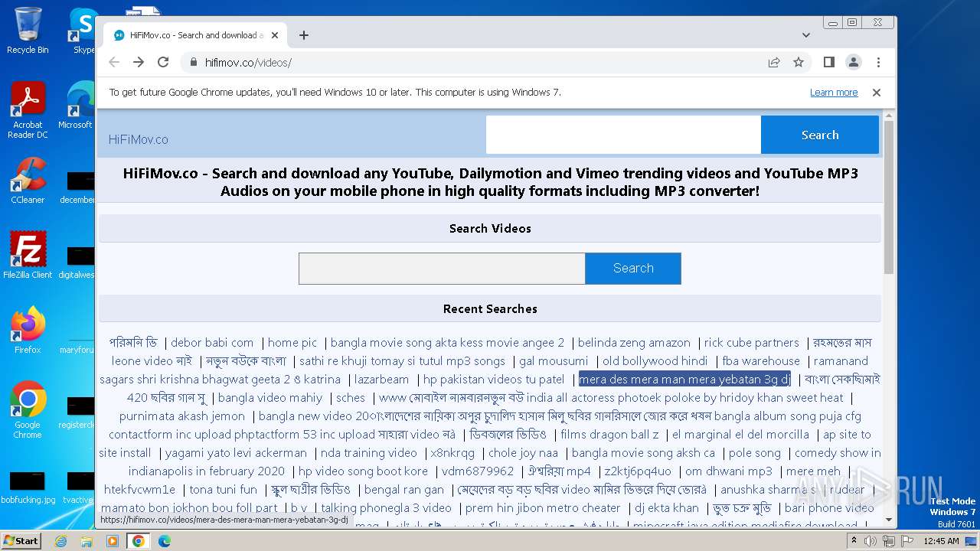
Task: Open the 'rick cube partners' link
Action: coord(751,343)
